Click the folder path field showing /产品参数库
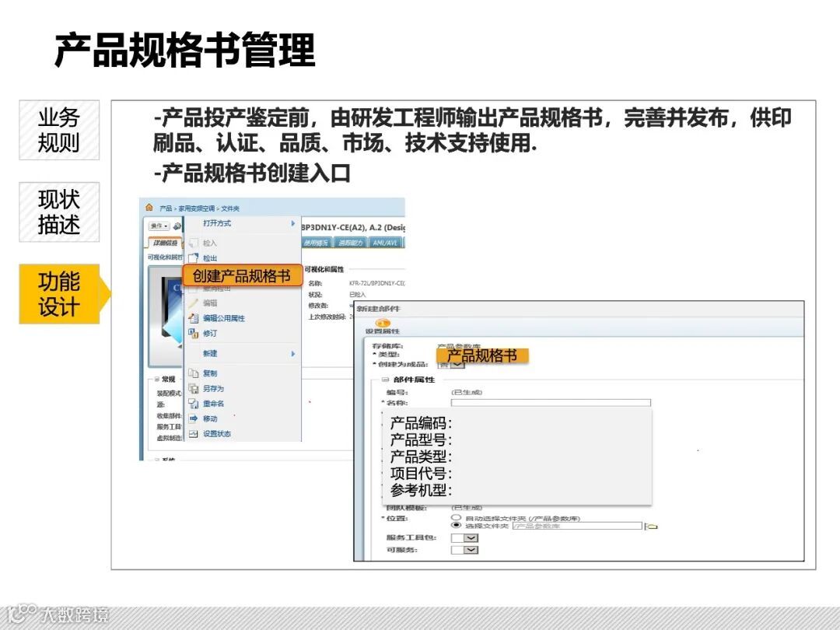The width and height of the screenshot is (840, 630). (x=577, y=526)
